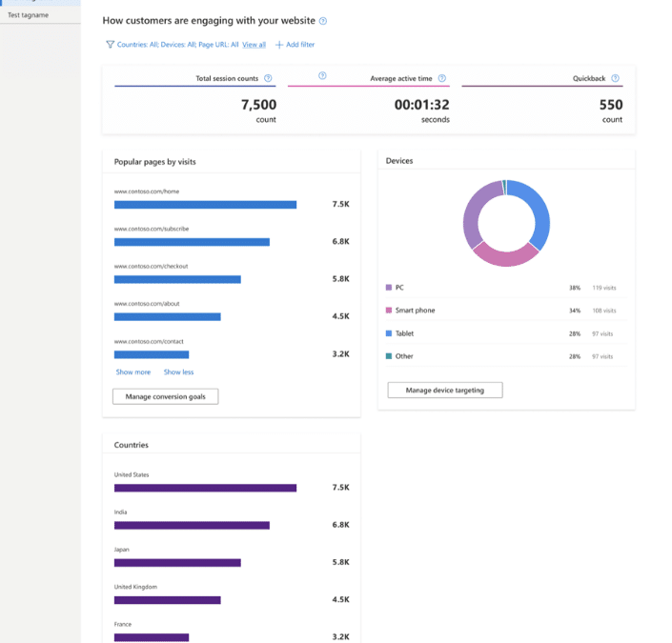This screenshot has width=672, height=643.
Task: Click the filter funnel icon
Action: point(111,45)
